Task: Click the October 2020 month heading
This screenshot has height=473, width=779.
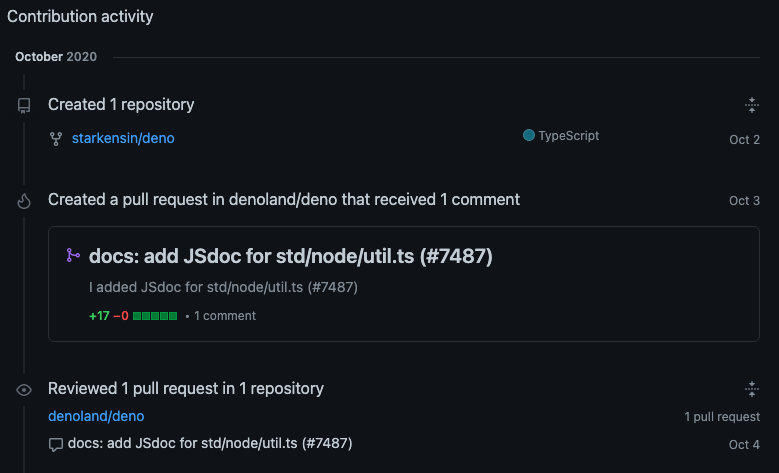Action: pos(56,57)
